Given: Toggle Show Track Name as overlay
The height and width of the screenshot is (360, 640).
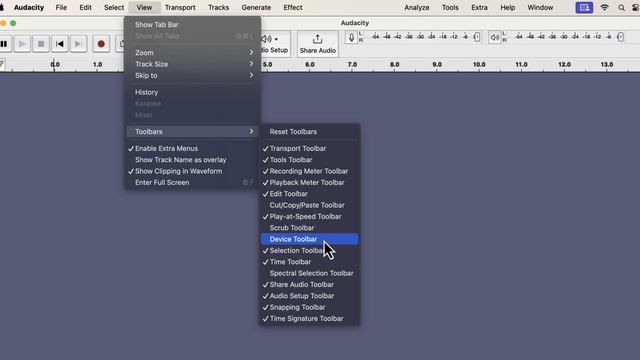Looking at the screenshot, I should coord(192,160).
